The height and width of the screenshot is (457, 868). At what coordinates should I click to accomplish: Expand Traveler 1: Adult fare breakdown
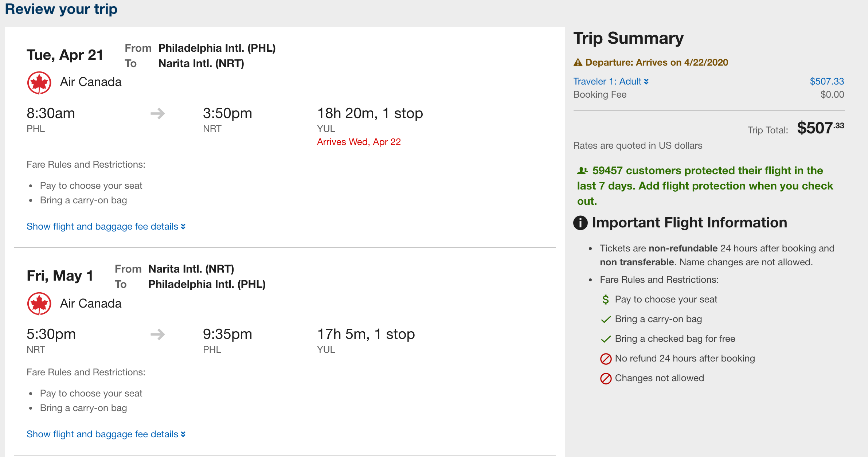tap(611, 81)
